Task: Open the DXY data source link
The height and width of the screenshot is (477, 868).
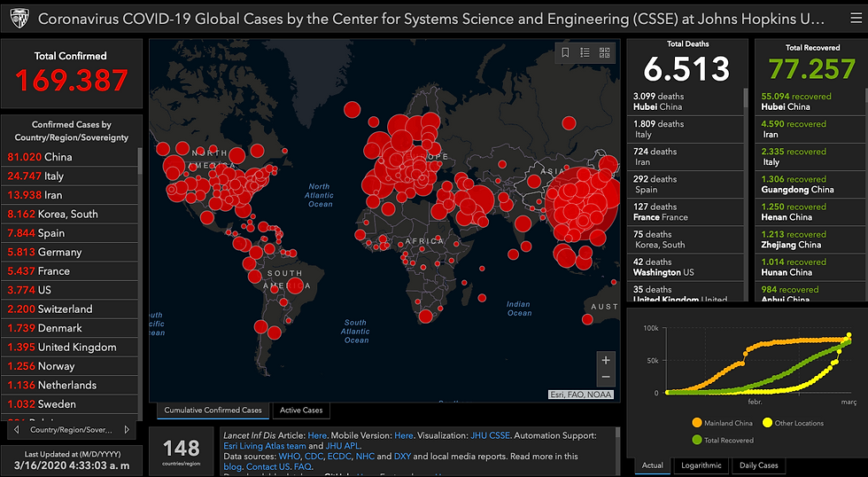Action: (x=402, y=457)
